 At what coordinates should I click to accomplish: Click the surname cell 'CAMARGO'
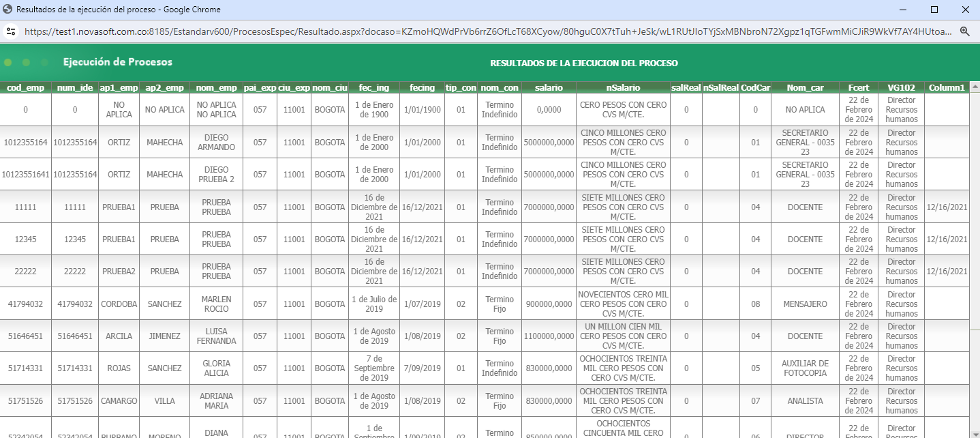tap(119, 401)
